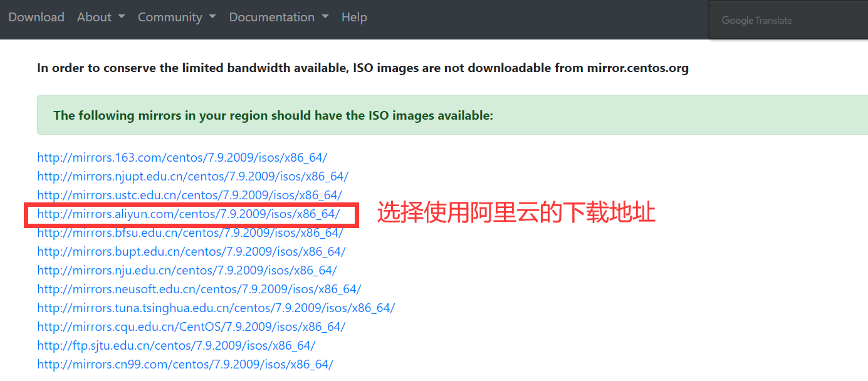Open the Help page in navbar
The width and height of the screenshot is (868, 381).
pos(354,18)
